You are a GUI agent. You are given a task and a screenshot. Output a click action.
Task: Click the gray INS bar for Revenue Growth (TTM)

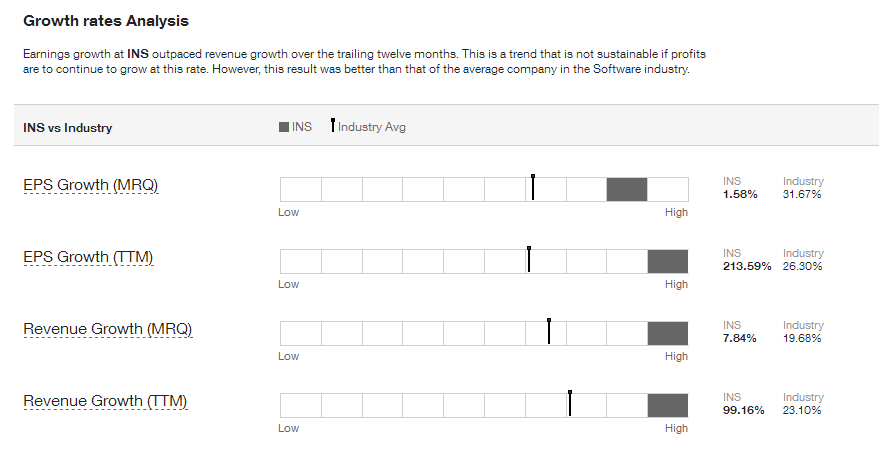click(x=668, y=405)
